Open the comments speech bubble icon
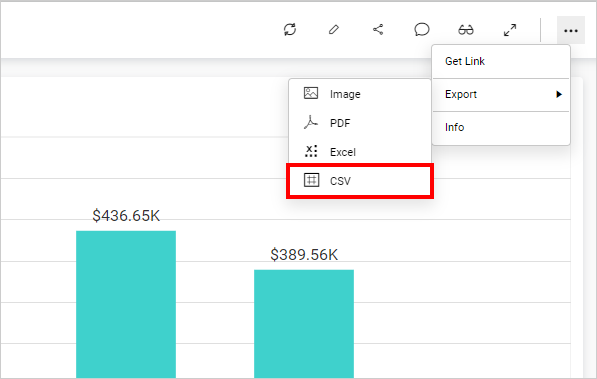Image resolution: width=597 pixels, height=379 pixels. 422,30
